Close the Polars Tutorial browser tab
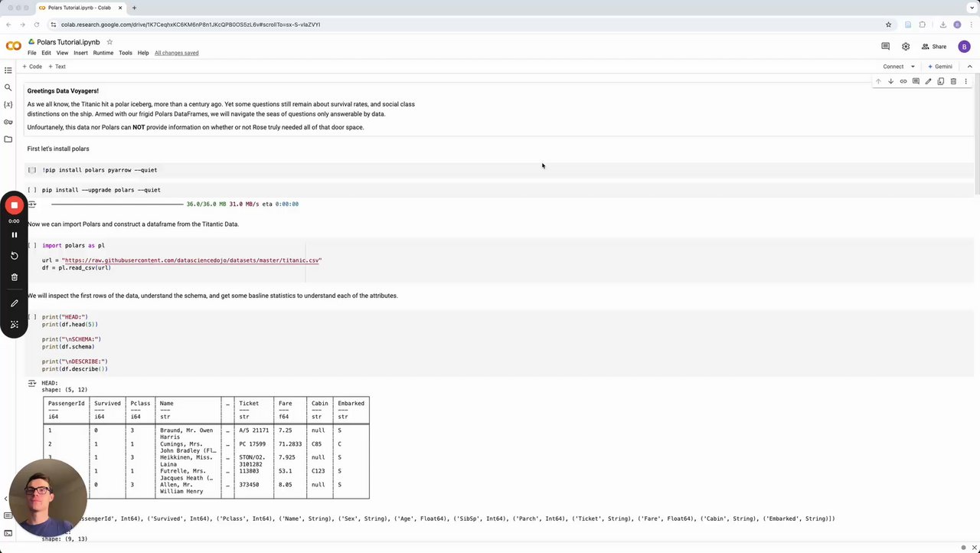The width and height of the screenshot is (980, 553). (x=120, y=8)
